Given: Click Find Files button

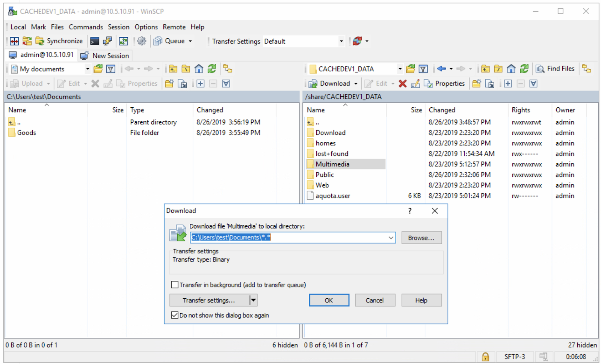Looking at the screenshot, I should click(x=555, y=69).
